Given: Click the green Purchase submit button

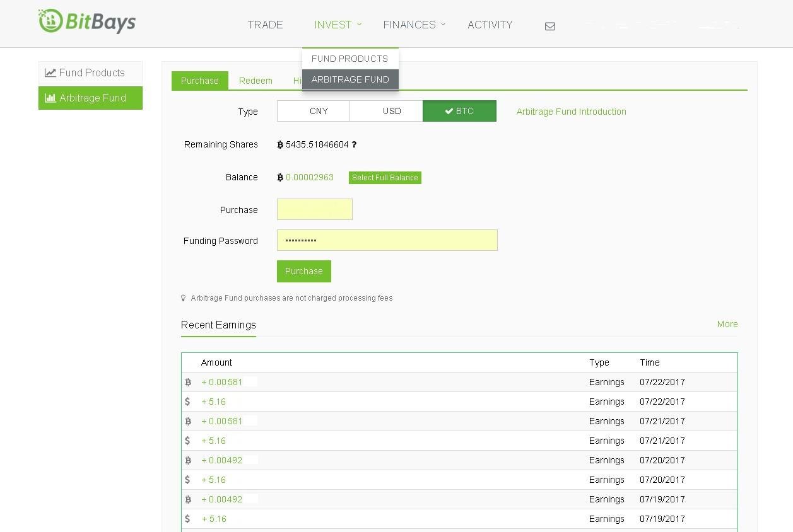Looking at the screenshot, I should (x=304, y=271).
